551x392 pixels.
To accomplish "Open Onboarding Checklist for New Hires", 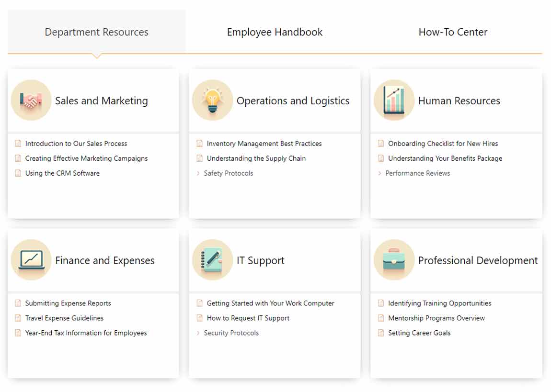I will [x=443, y=144].
